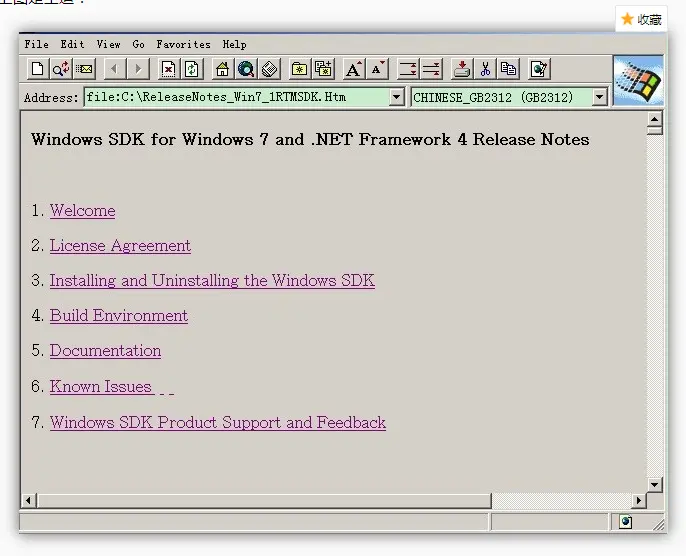Go back with the left arrow
The height and width of the screenshot is (556, 686).
point(115,69)
